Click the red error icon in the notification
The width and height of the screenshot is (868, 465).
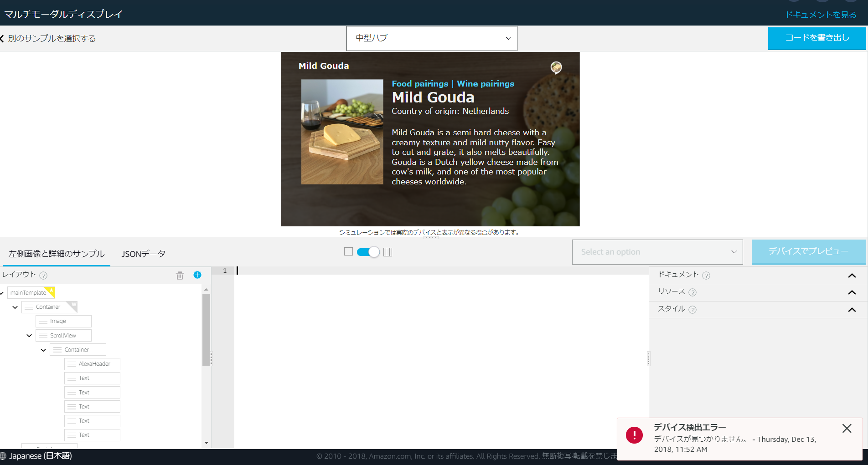634,435
